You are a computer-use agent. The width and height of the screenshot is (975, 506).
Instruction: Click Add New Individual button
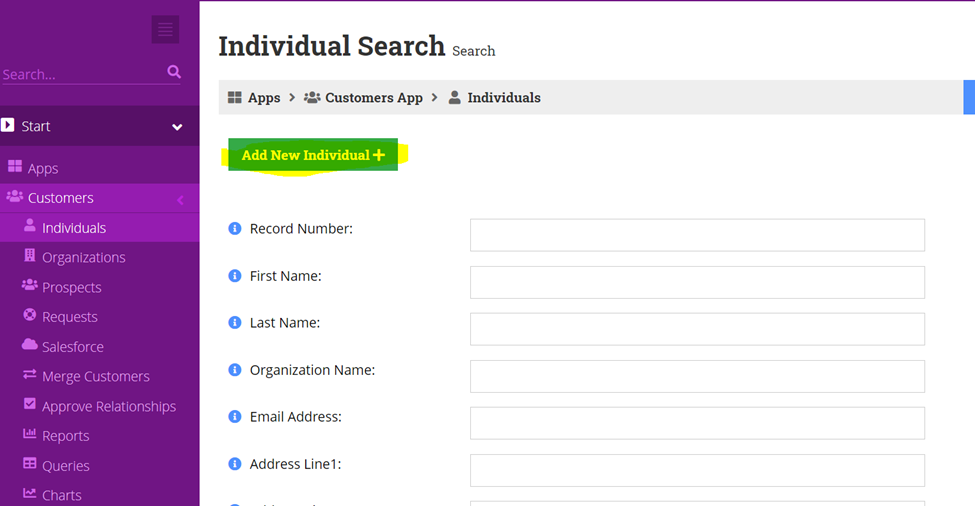(313, 155)
